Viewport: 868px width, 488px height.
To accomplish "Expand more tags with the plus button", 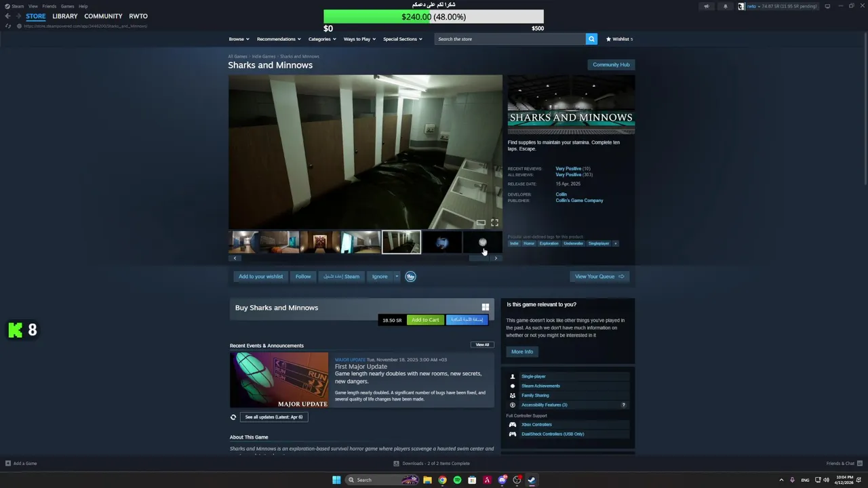I will point(615,243).
